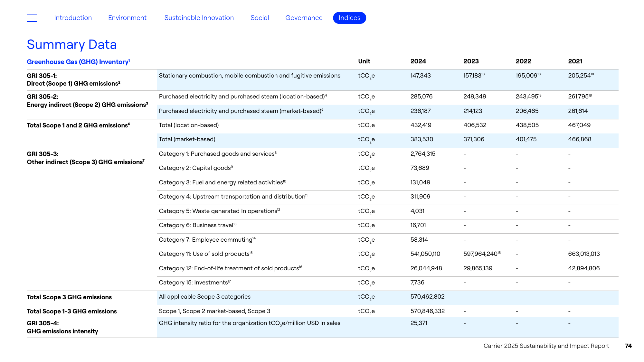Click Category 2: Capital goods label
Screen dimensions: 644x362
click(196, 168)
